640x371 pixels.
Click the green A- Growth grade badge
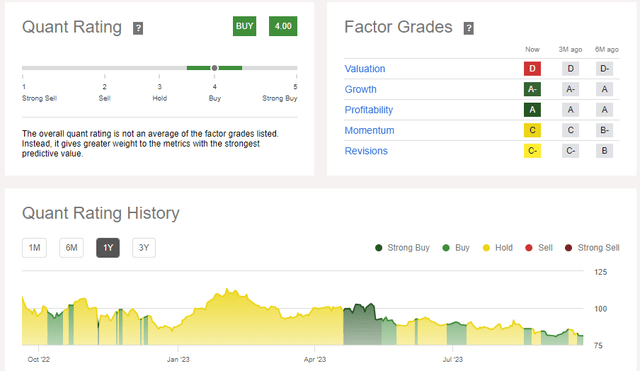pyautogui.click(x=532, y=89)
